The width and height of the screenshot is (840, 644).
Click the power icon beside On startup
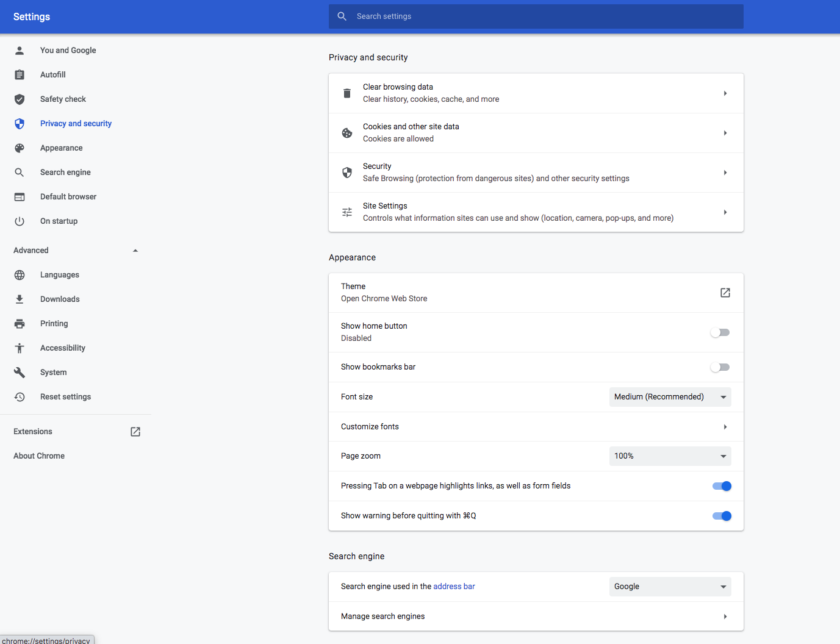coord(20,221)
